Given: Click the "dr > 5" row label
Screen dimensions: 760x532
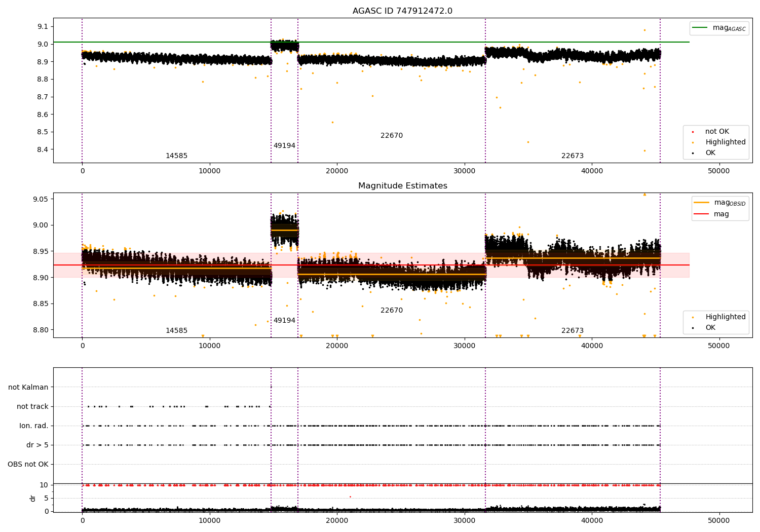Looking at the screenshot, I should point(37,445).
